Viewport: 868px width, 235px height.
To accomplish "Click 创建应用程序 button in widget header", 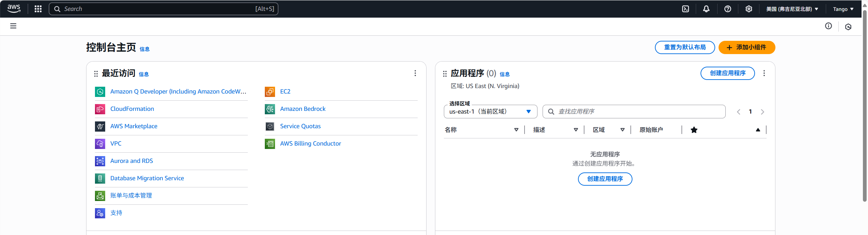I will [x=728, y=73].
